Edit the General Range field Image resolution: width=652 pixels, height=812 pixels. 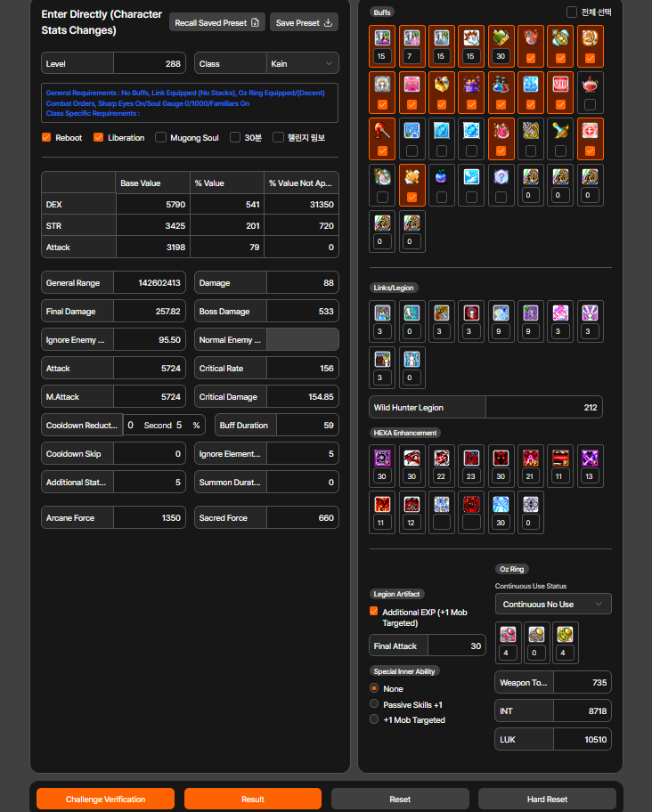point(149,283)
